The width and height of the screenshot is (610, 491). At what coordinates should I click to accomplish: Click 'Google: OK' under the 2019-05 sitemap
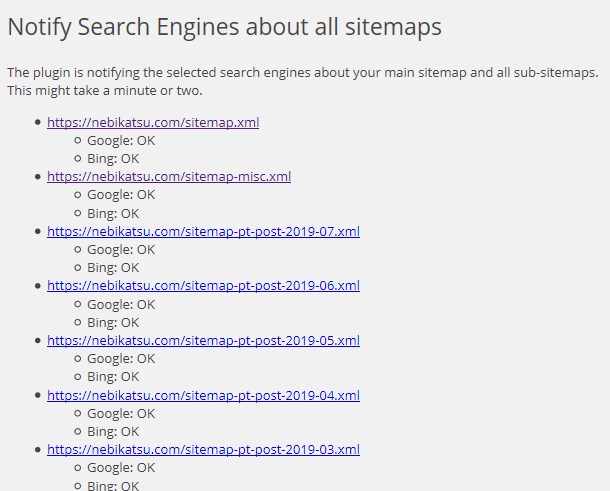coord(121,359)
